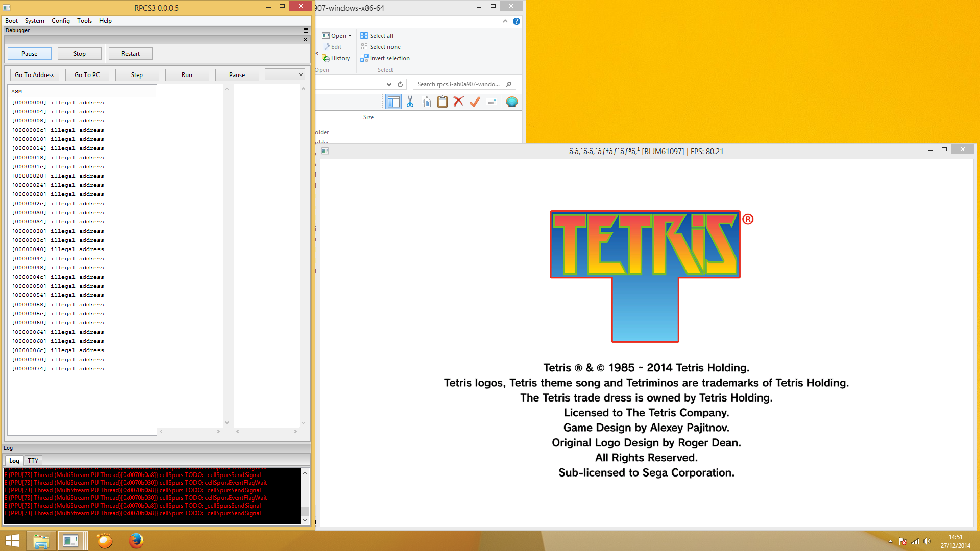Switch to the TTY tab

coord(33,460)
